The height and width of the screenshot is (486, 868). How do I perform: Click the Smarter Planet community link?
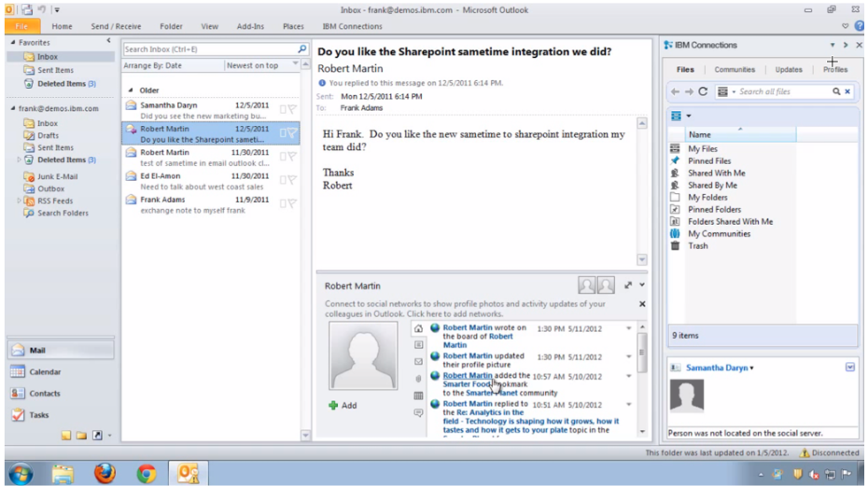tap(492, 393)
